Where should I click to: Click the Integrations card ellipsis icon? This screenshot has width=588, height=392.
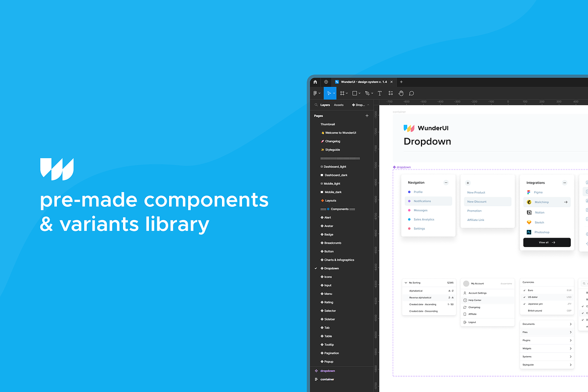pyautogui.click(x=564, y=182)
